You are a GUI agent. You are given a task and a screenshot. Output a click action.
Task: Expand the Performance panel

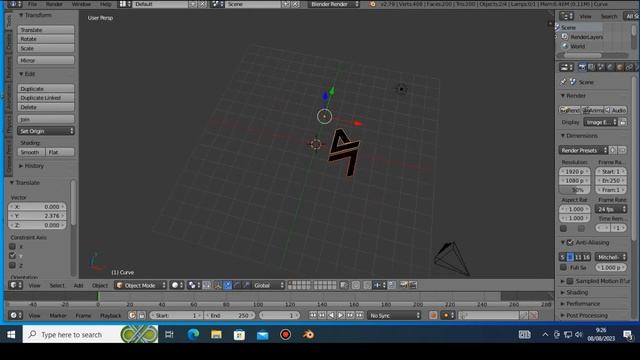pyautogui.click(x=580, y=304)
